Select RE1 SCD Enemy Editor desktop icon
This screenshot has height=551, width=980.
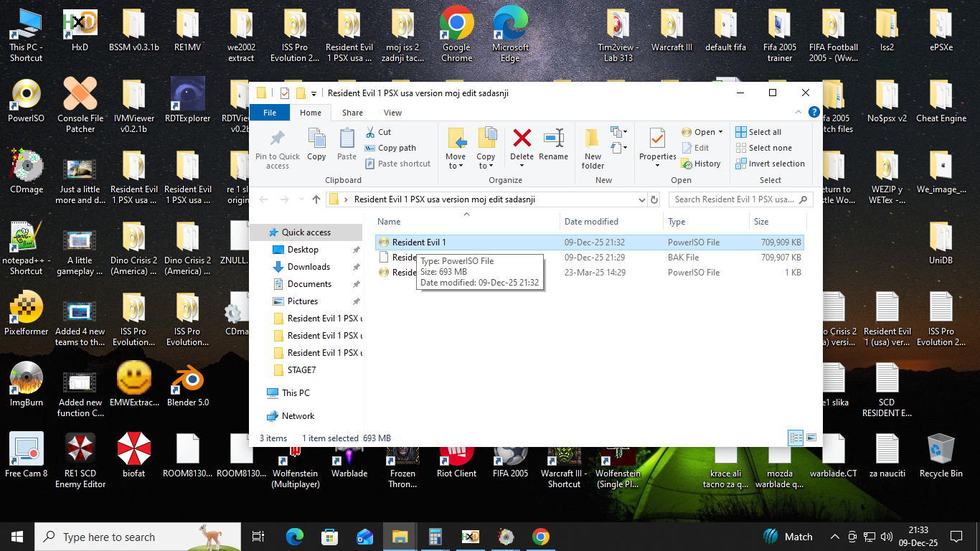point(80,461)
